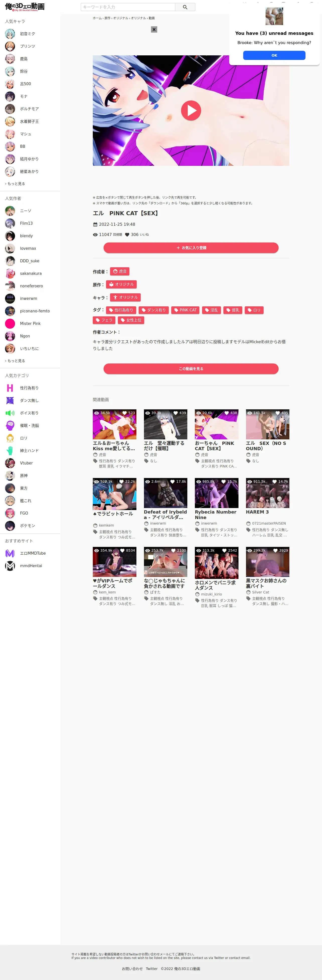322x980 pixels.
Task: Play the main video
Action: click(x=191, y=110)
